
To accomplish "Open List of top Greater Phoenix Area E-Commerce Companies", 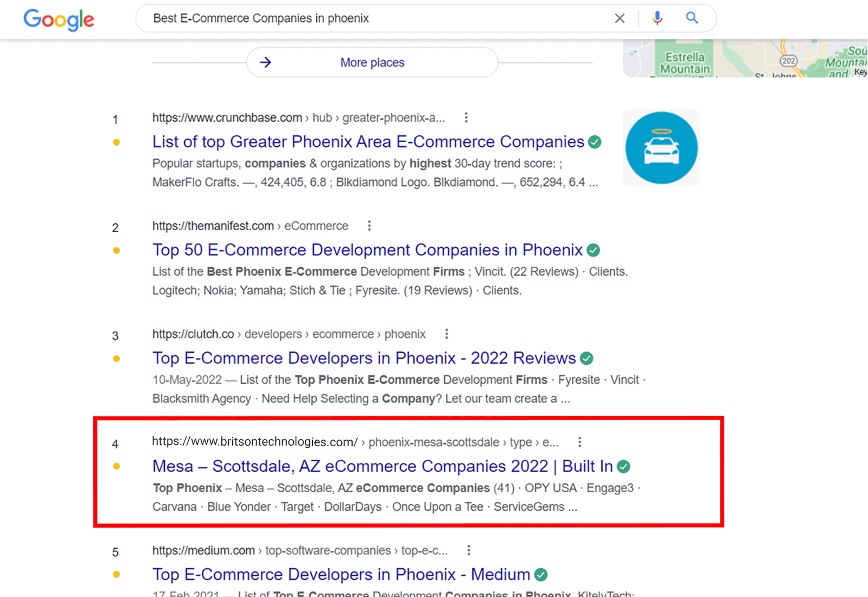I will tap(368, 142).
